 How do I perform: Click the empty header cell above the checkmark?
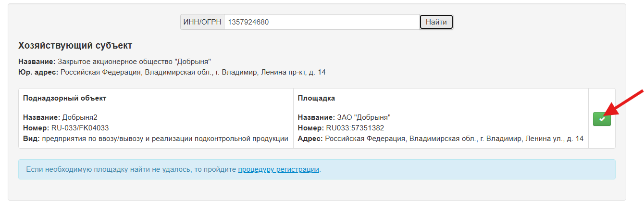[x=602, y=98]
